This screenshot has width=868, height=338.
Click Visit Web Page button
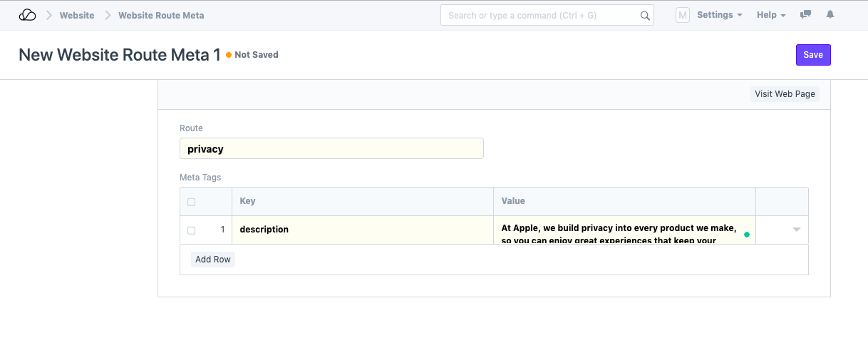[784, 94]
